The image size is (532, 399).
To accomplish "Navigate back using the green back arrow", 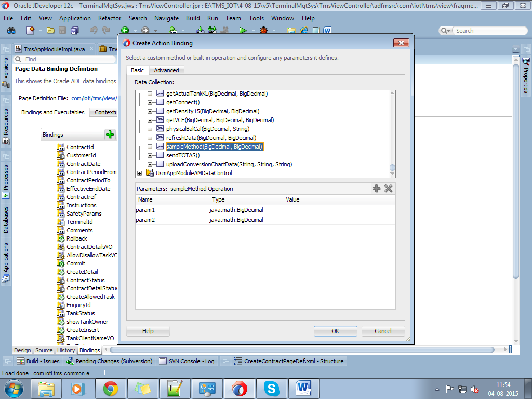I will pyautogui.click(x=125, y=31).
